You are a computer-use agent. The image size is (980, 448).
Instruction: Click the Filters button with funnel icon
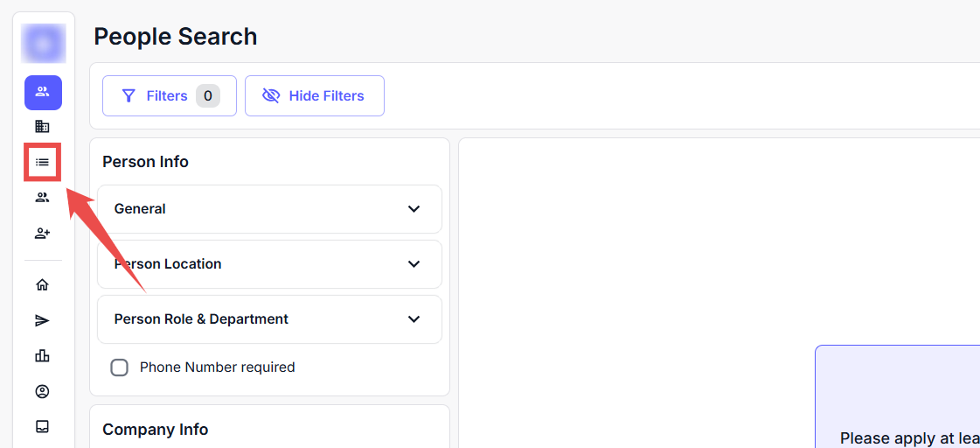[x=155, y=95]
